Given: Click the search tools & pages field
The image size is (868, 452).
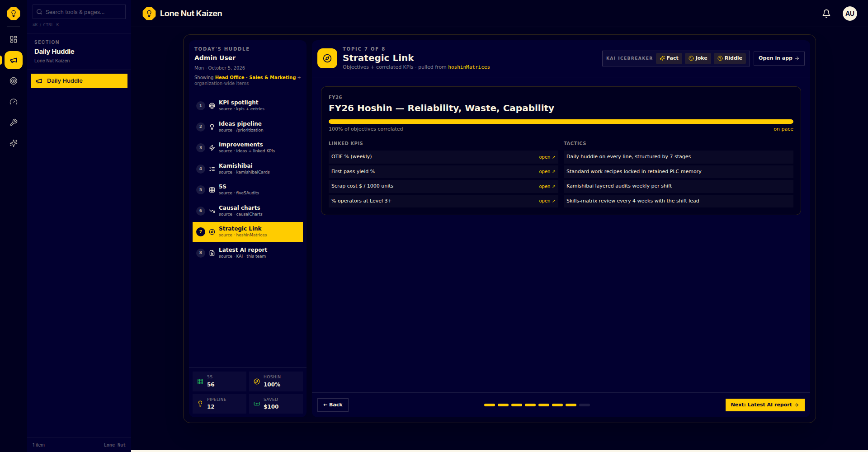Looking at the screenshot, I should [x=79, y=12].
